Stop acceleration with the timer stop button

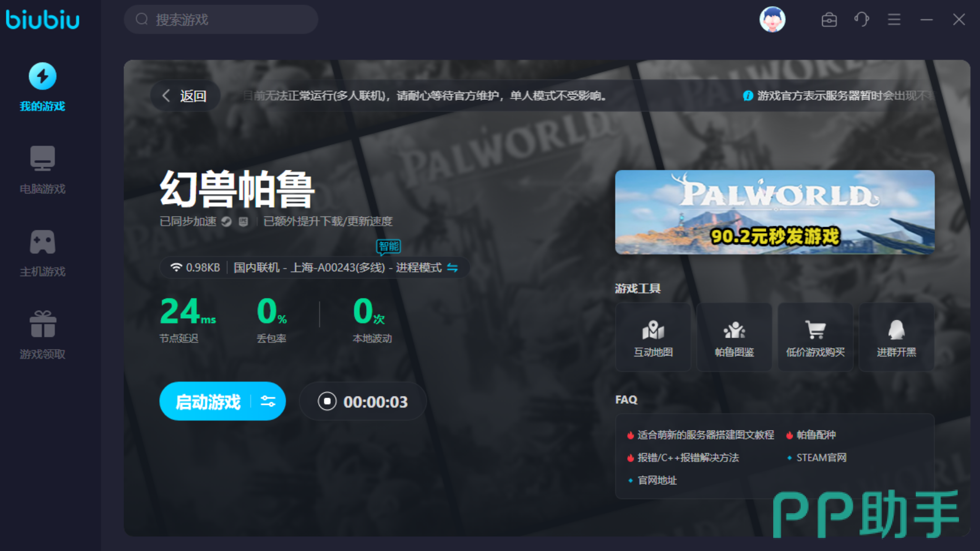pyautogui.click(x=327, y=402)
